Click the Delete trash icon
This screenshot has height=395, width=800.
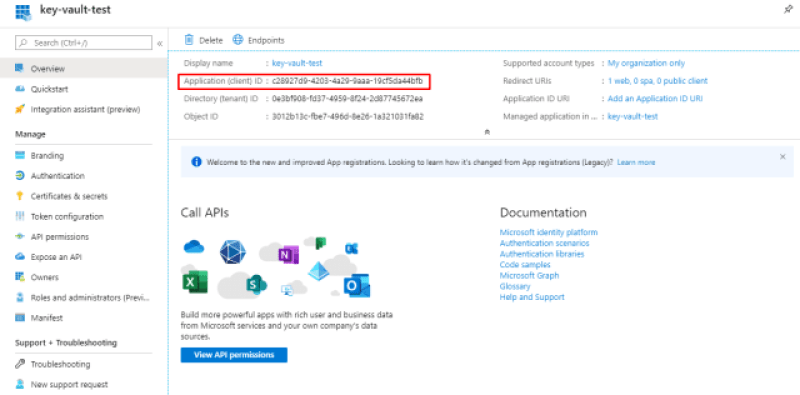click(x=189, y=40)
